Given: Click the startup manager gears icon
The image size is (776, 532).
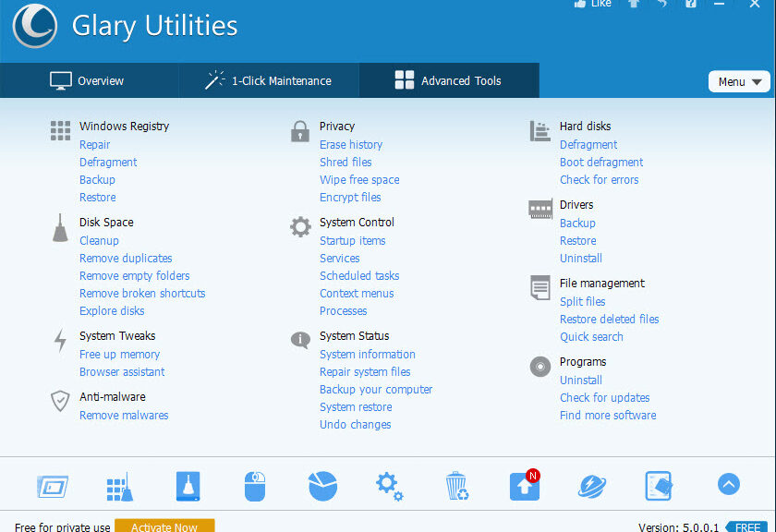Looking at the screenshot, I should point(389,485).
